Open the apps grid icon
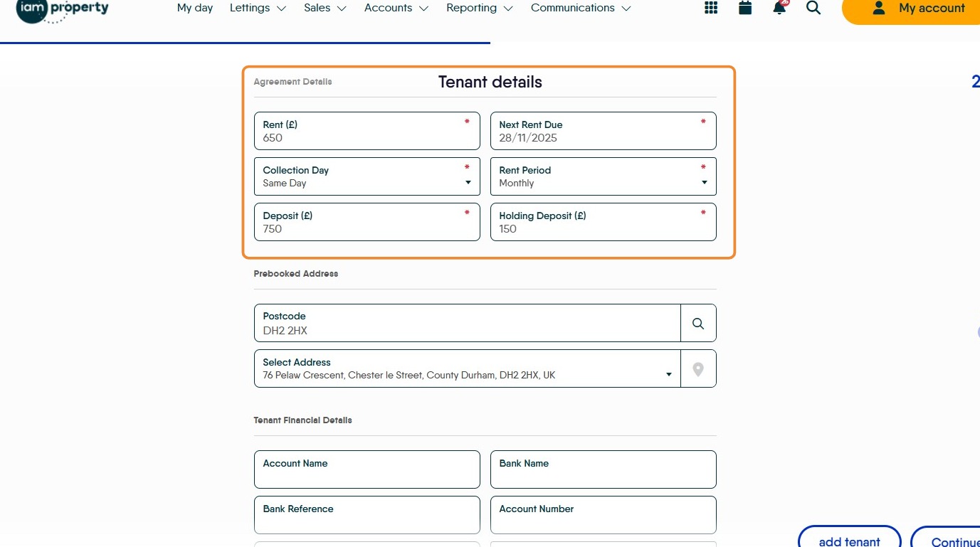 point(710,8)
